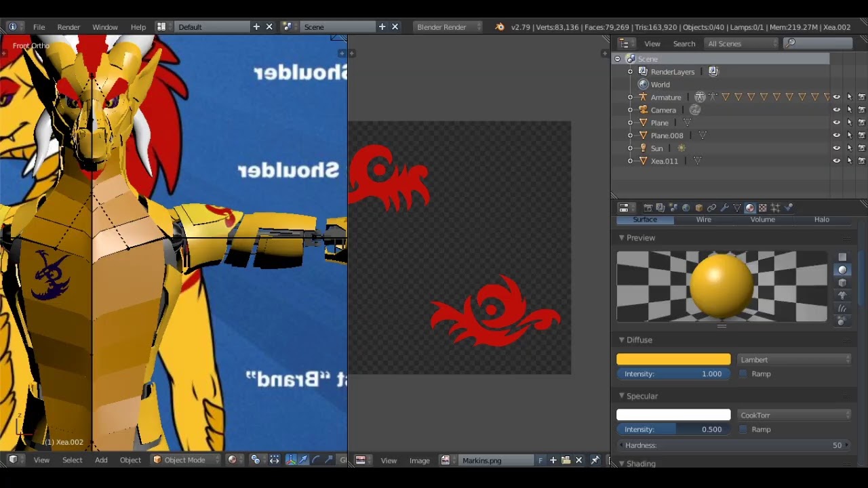Viewport: 868px width, 488px height.
Task: Open the All Scenes outliner display dropdown
Action: click(x=742, y=43)
